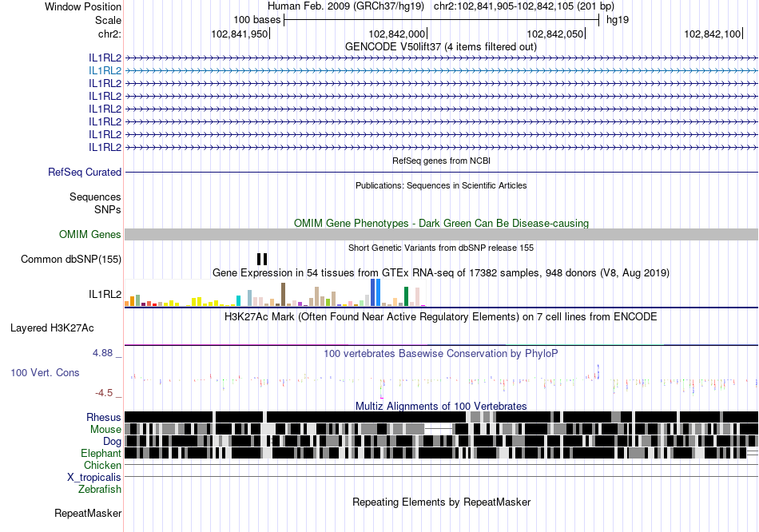Image resolution: width=759 pixels, height=532 pixels.
Task: Select the light-blue IL1RL2 transcript label
Action: pyautogui.click(x=105, y=70)
